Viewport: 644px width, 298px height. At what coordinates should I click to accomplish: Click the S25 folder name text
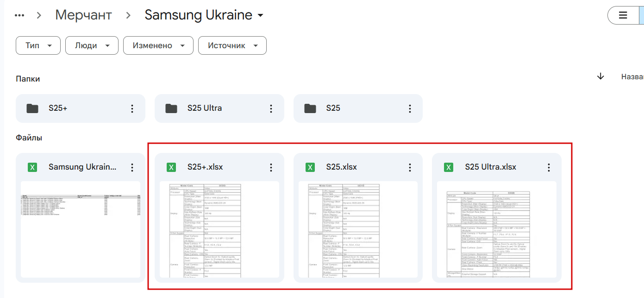pyautogui.click(x=333, y=108)
